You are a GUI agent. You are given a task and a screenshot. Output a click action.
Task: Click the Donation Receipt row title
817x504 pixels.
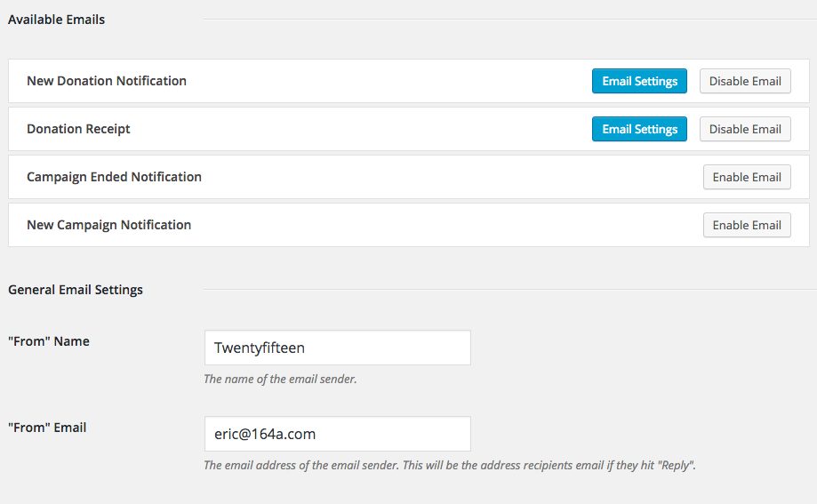(x=78, y=129)
